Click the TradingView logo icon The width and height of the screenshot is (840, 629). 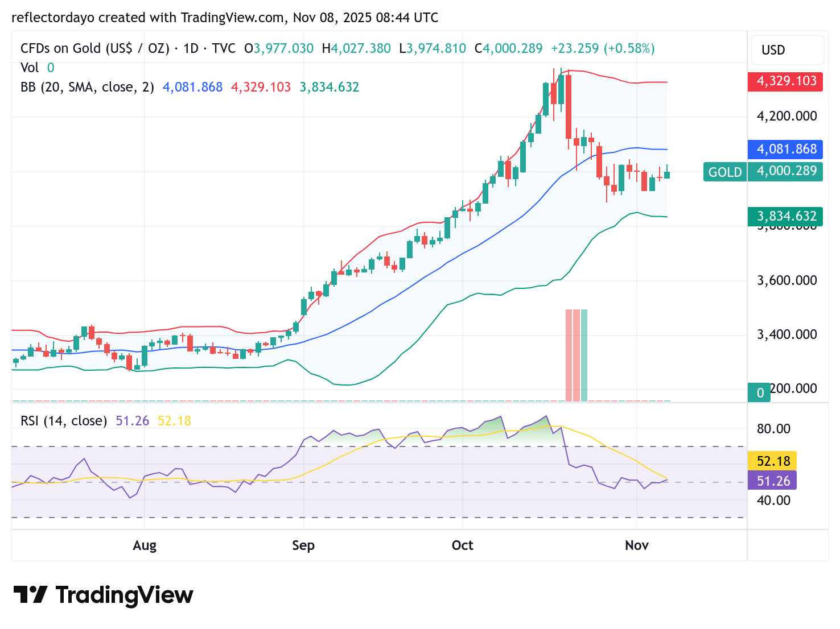pos(30,595)
